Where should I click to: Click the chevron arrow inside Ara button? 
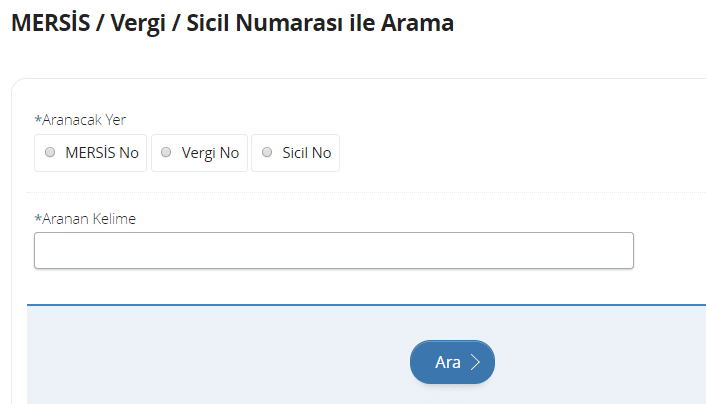[476, 363]
